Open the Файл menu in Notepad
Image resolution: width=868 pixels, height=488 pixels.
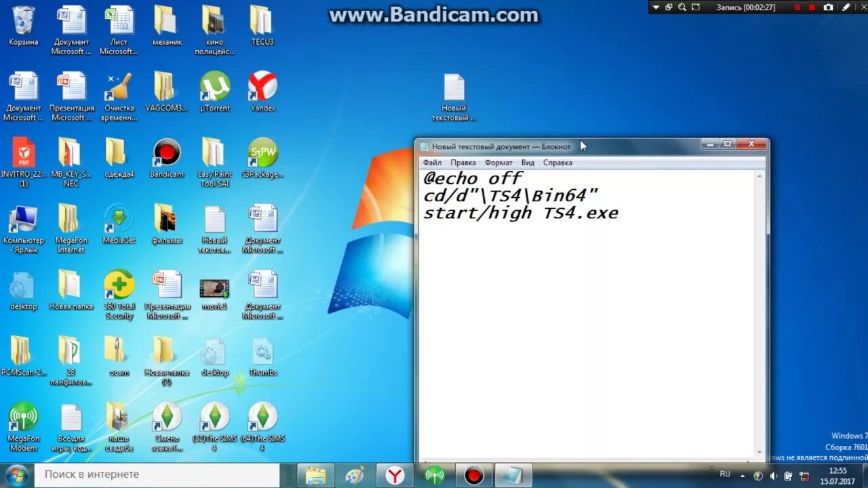(x=432, y=163)
